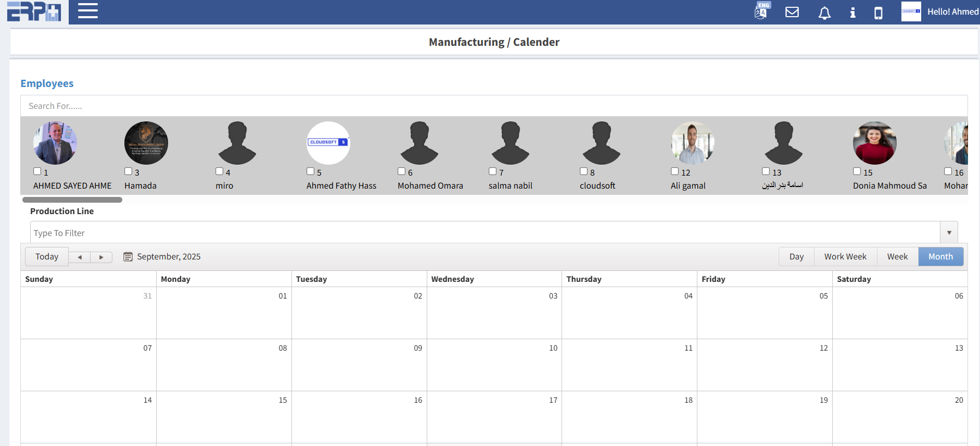The width and height of the screenshot is (980, 446).
Task: Go to the next month arrow
Action: click(x=101, y=257)
